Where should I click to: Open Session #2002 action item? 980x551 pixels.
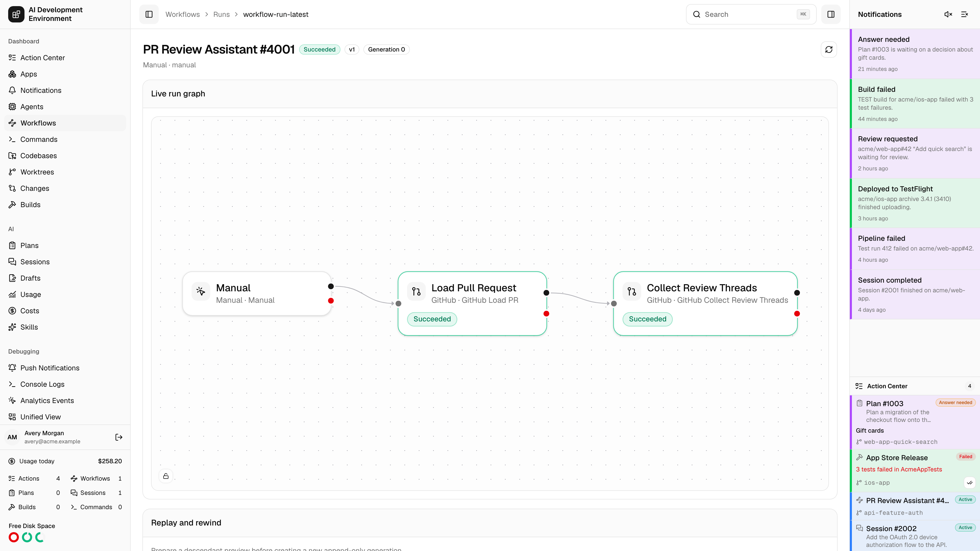coord(915,536)
